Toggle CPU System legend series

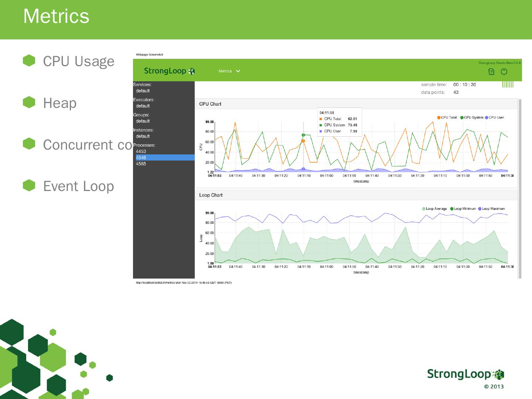pyautogui.click(x=472, y=117)
